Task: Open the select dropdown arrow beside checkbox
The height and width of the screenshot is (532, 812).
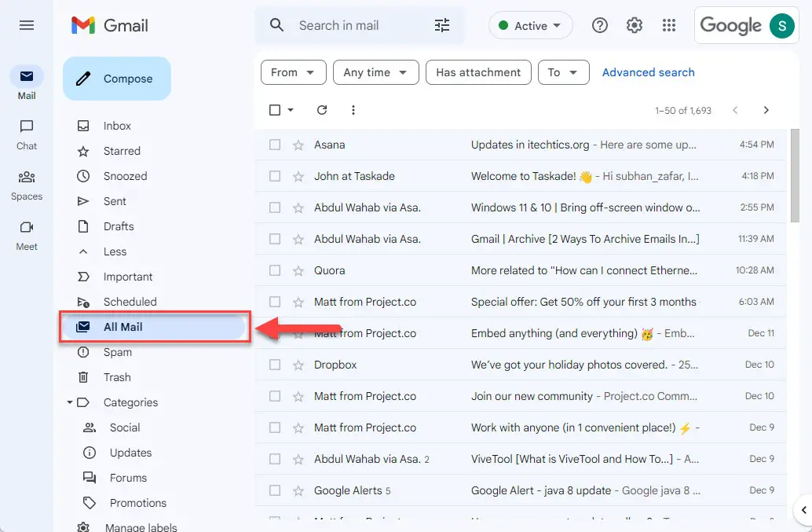Action: tap(291, 110)
